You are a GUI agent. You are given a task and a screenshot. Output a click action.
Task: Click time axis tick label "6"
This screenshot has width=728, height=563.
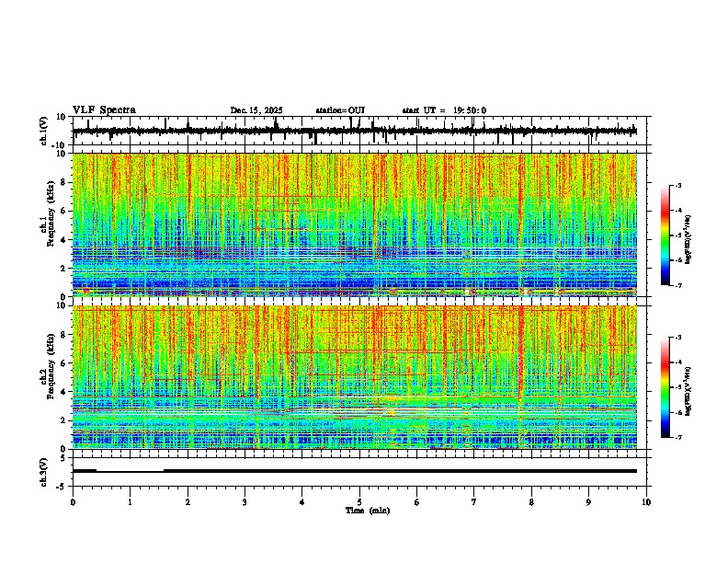(x=417, y=502)
